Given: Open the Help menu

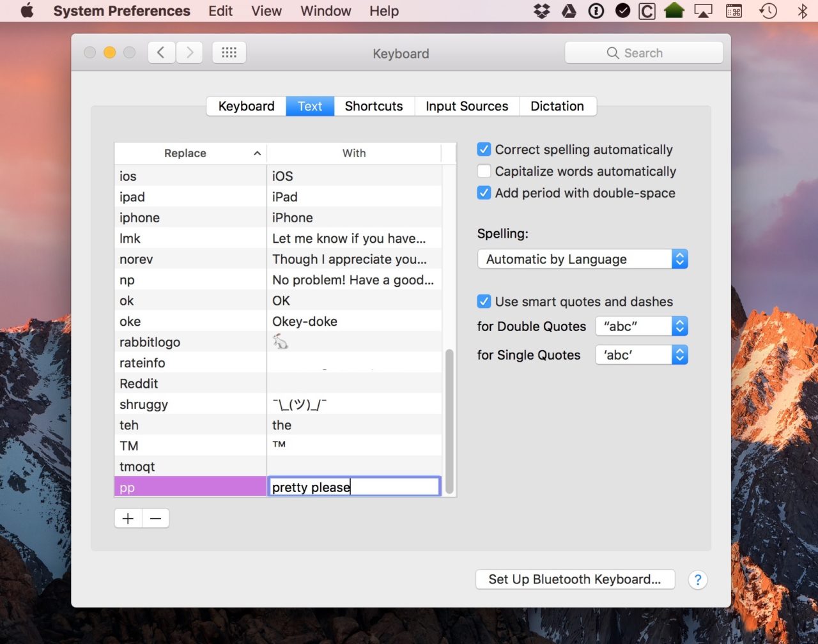Looking at the screenshot, I should point(384,11).
